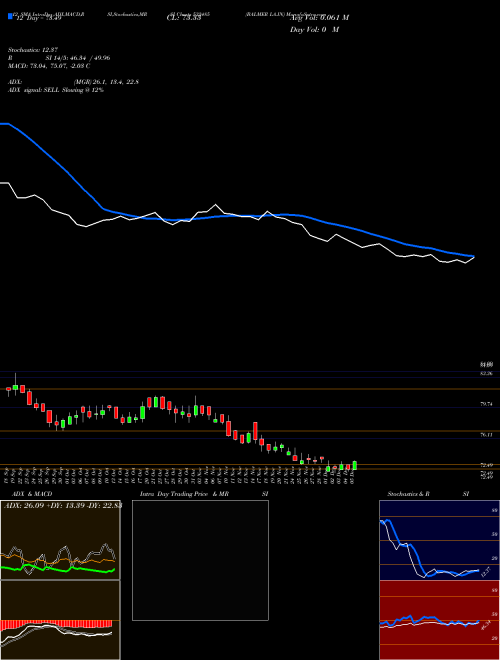The image size is (500, 660).
Task: Click the 82.26 price axis label
Action: coord(487,373)
